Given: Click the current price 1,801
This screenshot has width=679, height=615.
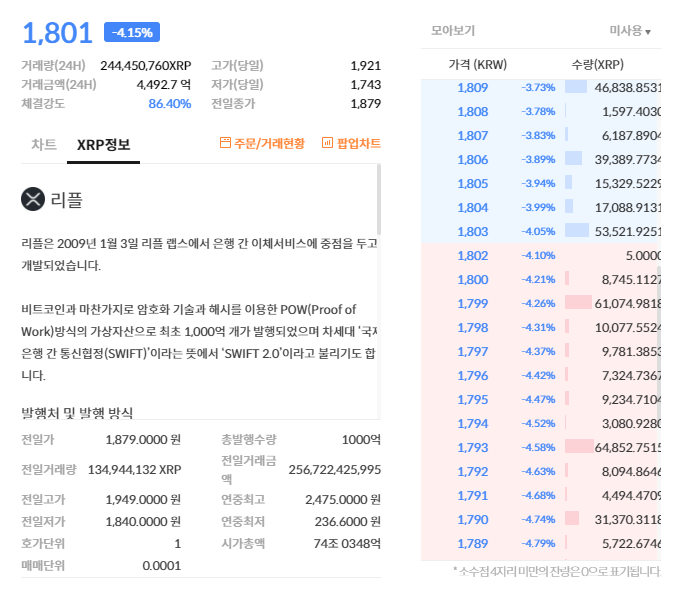Looking at the screenshot, I should click(x=57, y=33).
